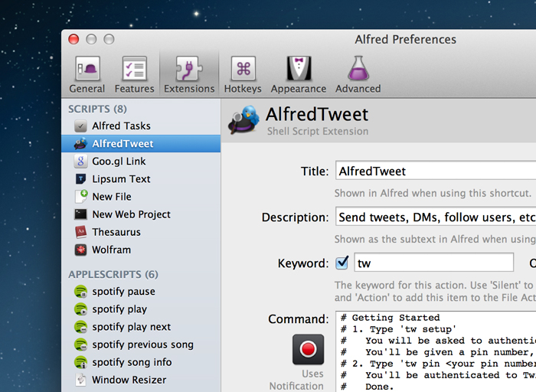
Task: Click the spotify play icon
Action: (80, 309)
